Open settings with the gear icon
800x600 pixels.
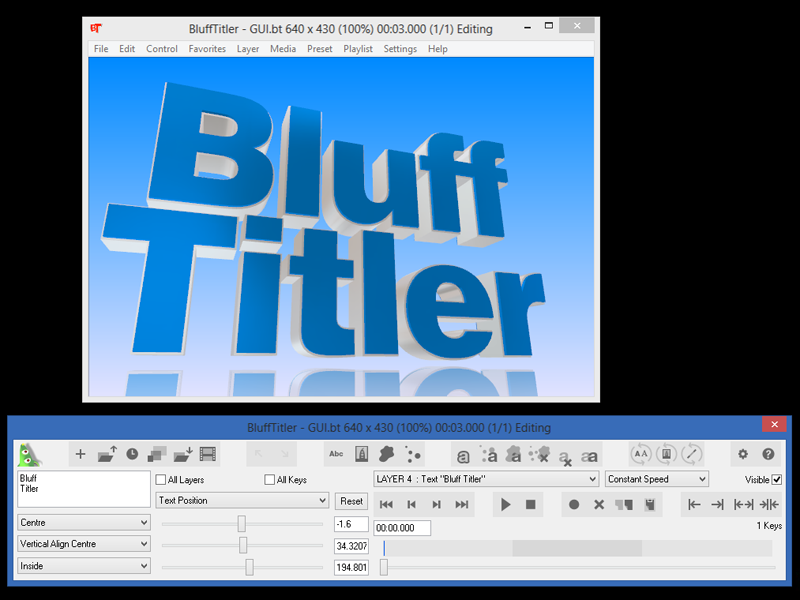(x=743, y=454)
